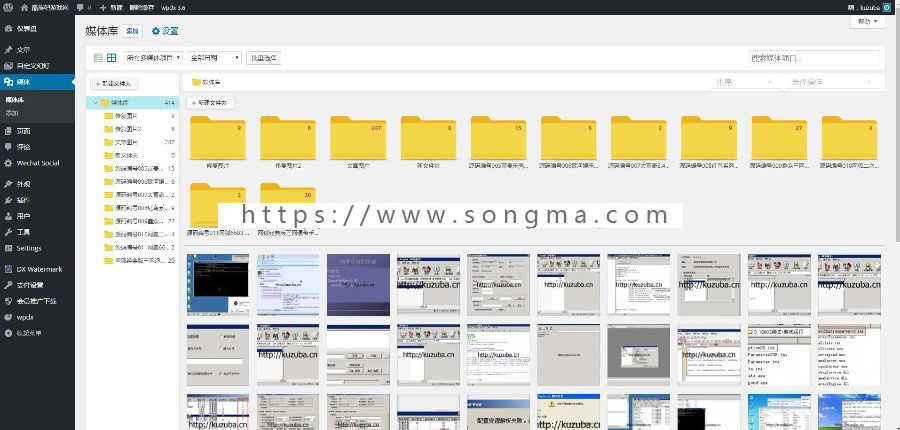The image size is (900, 430).
Task: Switch media library to grid view
Action: (x=112, y=58)
